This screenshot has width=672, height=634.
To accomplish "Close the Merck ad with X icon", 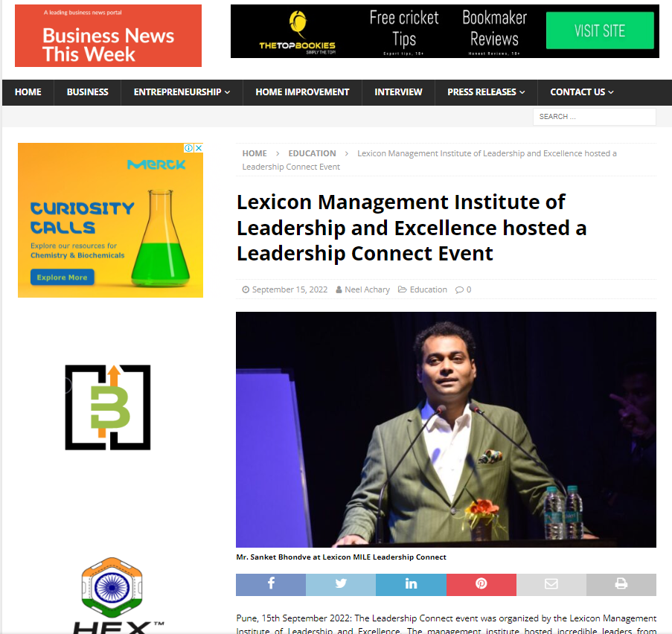I will click(199, 148).
